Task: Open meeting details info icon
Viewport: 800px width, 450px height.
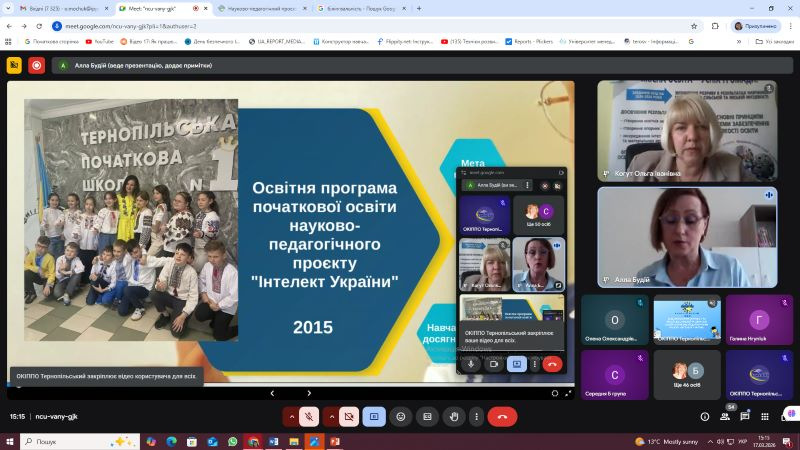Action: pyautogui.click(x=705, y=416)
